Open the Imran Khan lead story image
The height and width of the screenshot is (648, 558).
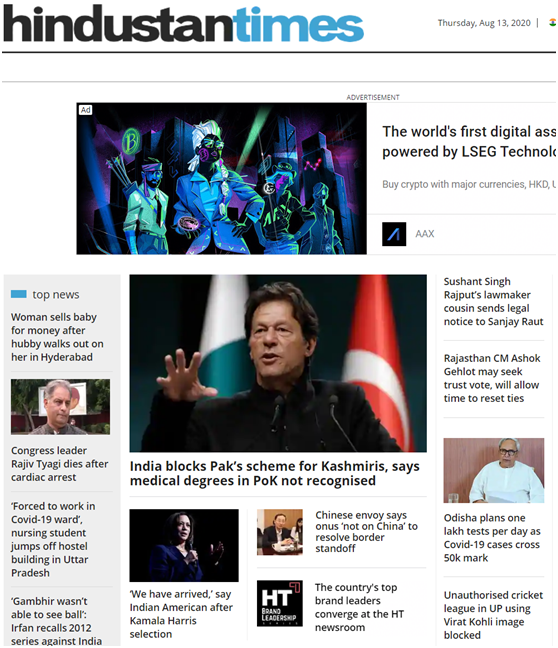click(x=278, y=363)
